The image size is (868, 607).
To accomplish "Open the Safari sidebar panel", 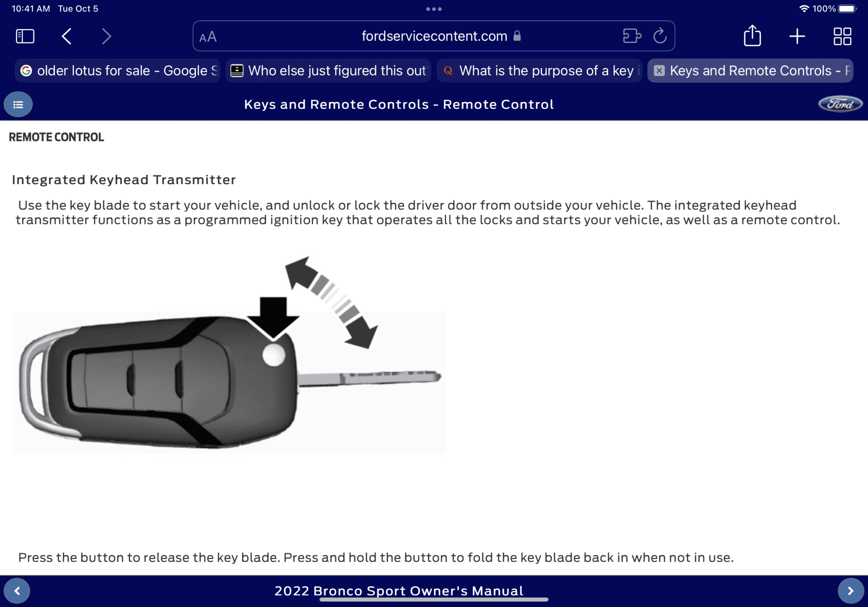I will (25, 36).
